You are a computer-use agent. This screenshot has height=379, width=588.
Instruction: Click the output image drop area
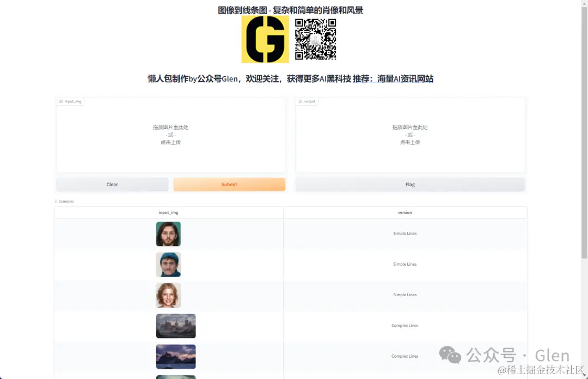tap(410, 135)
